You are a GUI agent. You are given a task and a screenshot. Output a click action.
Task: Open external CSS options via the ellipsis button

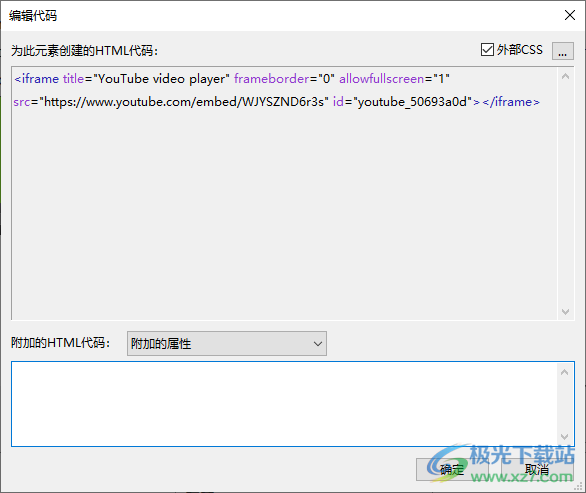click(562, 50)
